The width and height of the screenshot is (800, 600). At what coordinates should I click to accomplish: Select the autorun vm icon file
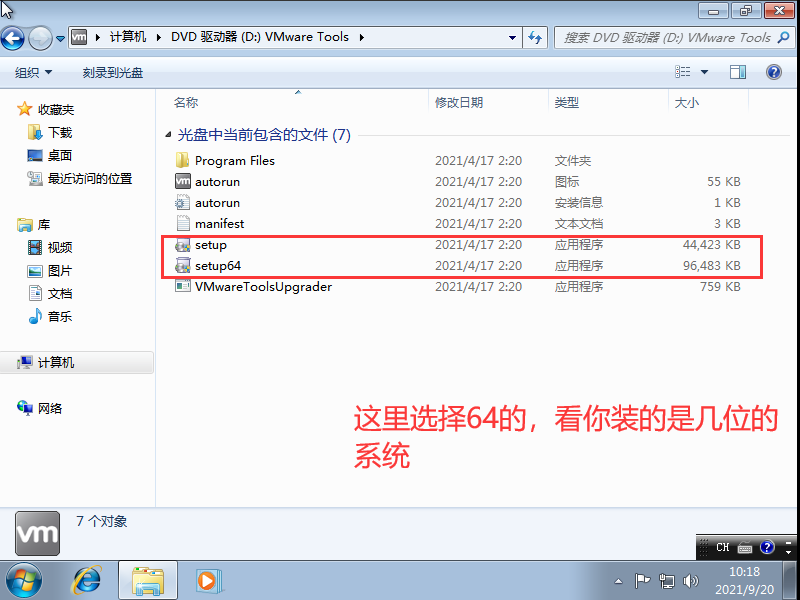tap(183, 181)
